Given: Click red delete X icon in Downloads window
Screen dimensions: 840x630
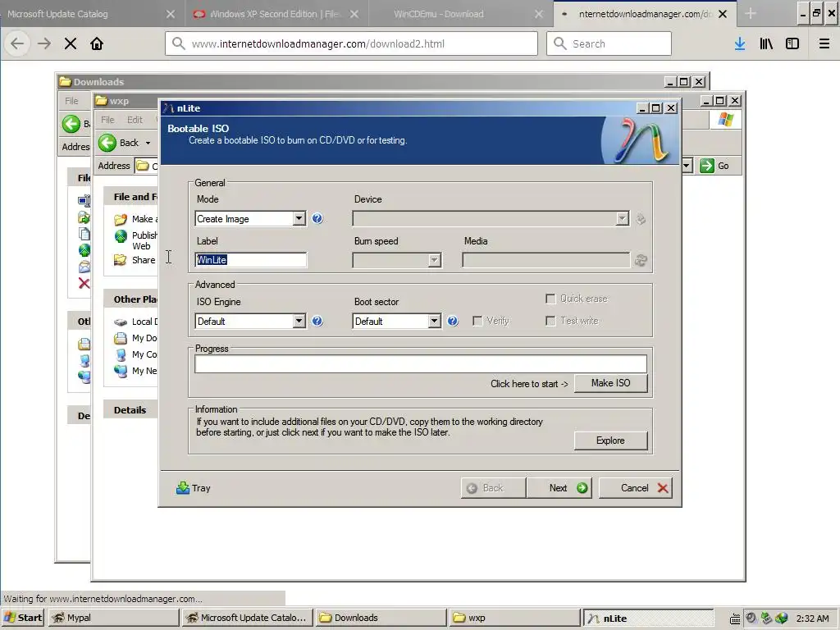Looking at the screenshot, I should click(84, 283).
